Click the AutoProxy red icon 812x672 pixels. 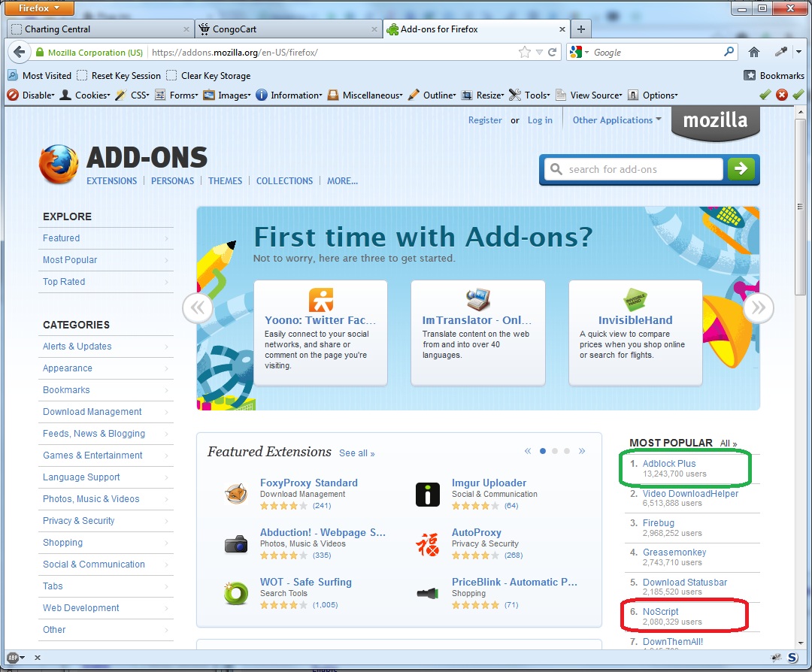pos(428,544)
